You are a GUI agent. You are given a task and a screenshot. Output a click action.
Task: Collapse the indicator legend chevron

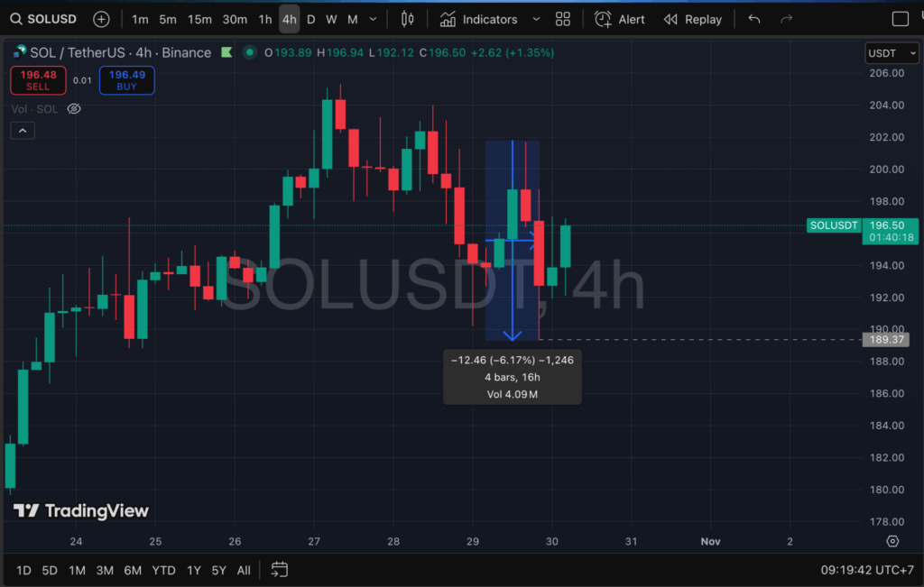coord(23,131)
